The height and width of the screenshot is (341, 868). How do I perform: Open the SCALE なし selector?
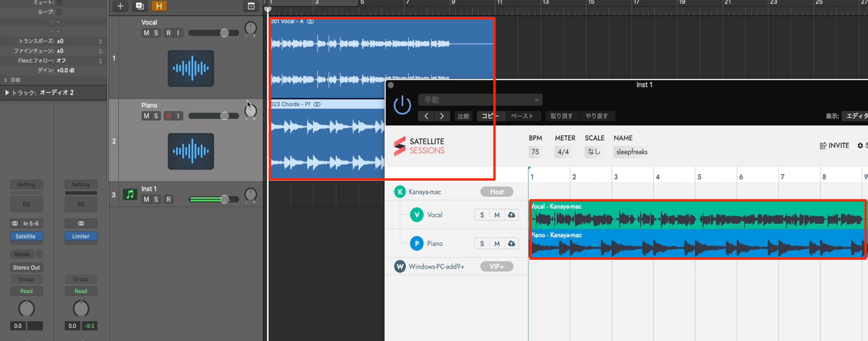click(594, 152)
